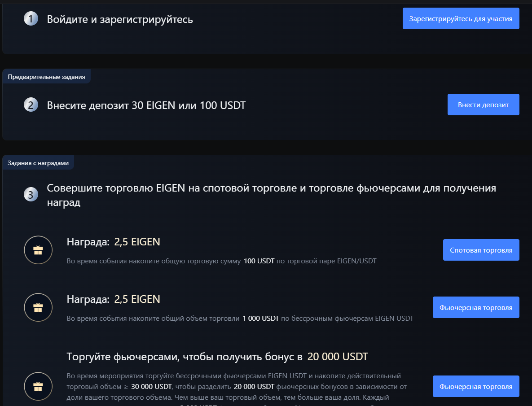Click 'Внесите депозит 30 EIGEN или 100 USDT' text

click(146, 105)
